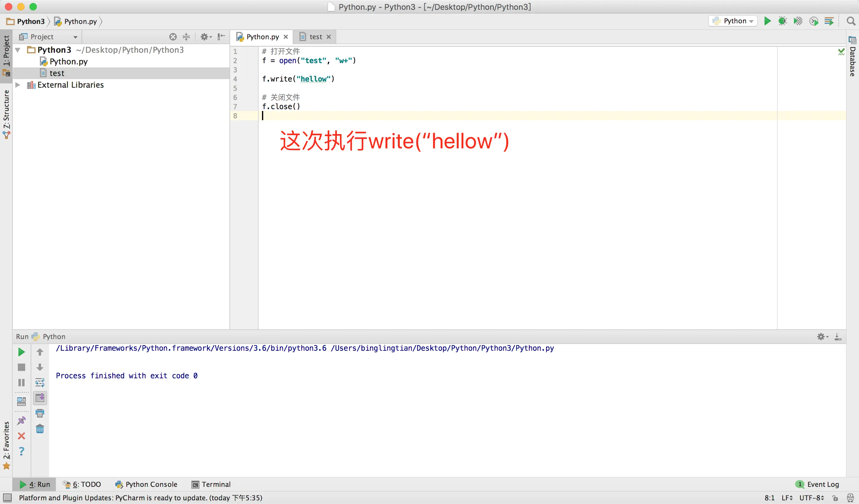Stop the process in the Run panel
The image size is (859, 504).
point(21,367)
